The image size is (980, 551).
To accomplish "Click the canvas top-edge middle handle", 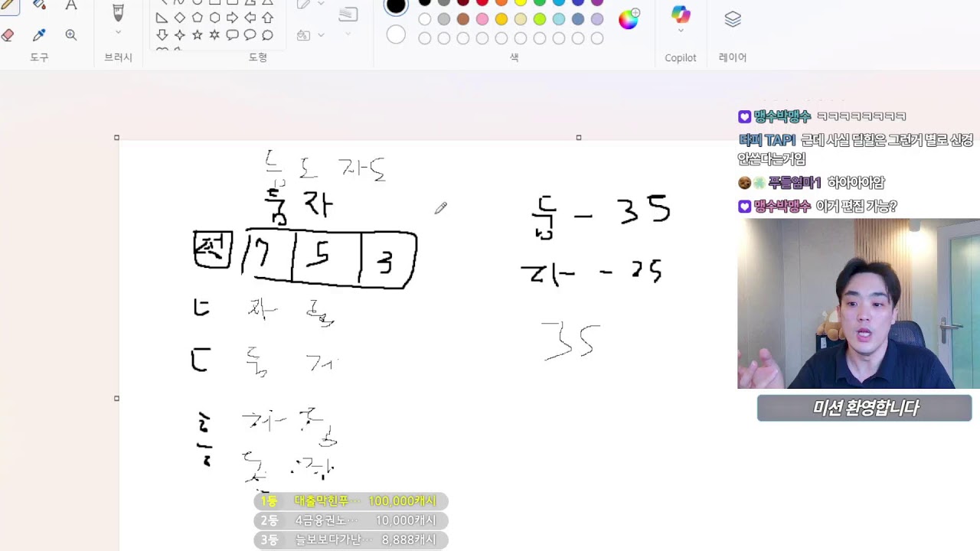I will coord(579,138).
